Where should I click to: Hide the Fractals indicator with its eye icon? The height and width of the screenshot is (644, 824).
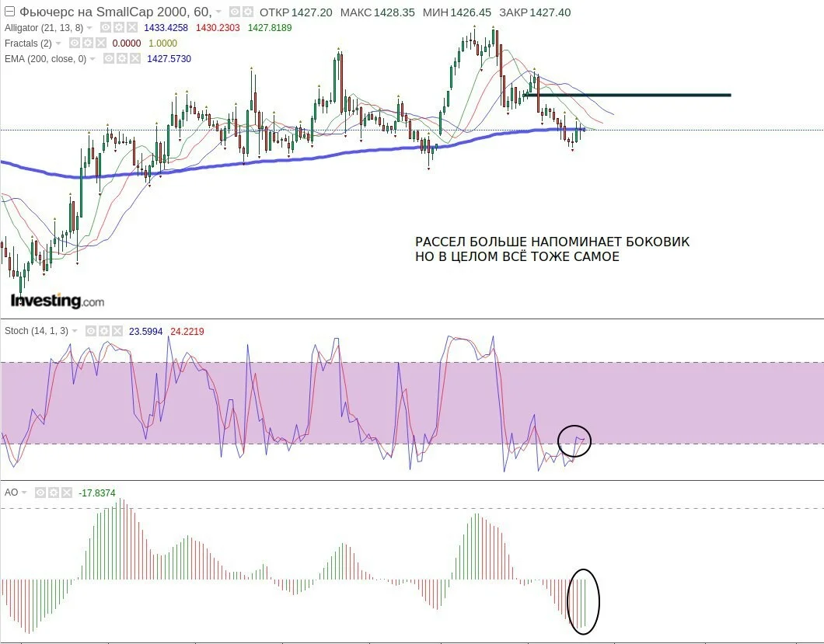coord(75,43)
